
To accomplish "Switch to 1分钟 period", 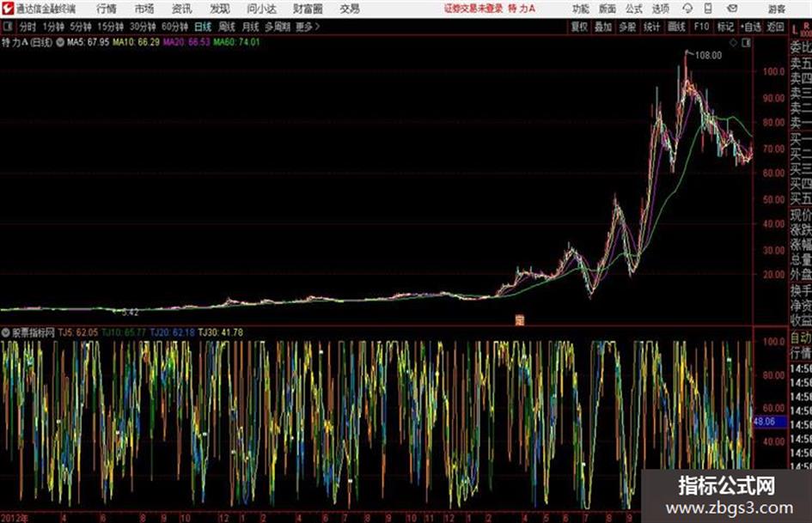I will click(53, 27).
